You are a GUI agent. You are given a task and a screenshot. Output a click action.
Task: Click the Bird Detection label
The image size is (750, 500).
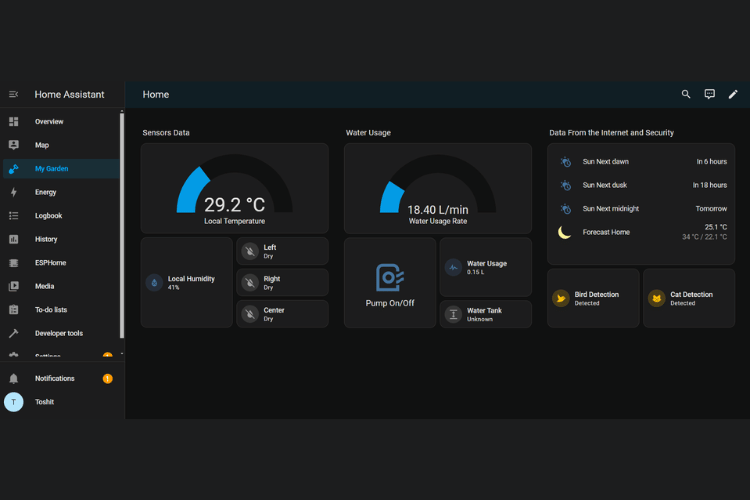click(596, 294)
